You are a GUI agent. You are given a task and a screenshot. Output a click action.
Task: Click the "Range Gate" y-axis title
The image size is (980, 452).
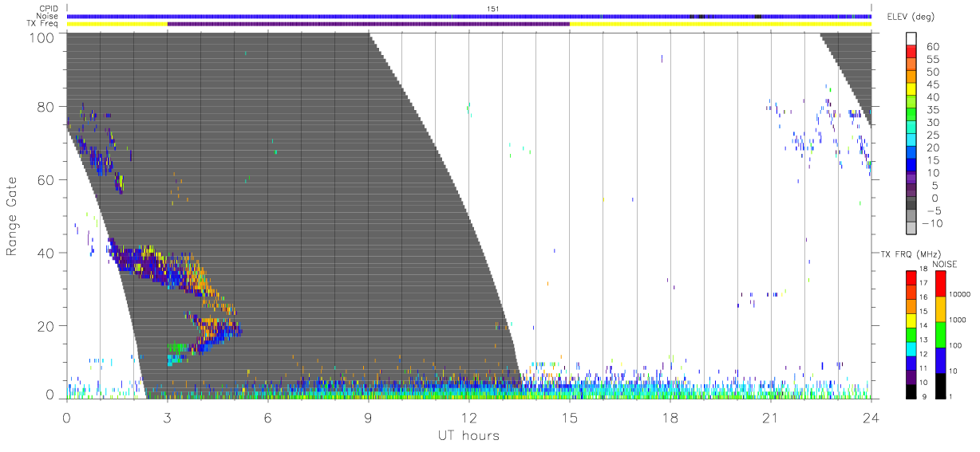click(x=13, y=214)
